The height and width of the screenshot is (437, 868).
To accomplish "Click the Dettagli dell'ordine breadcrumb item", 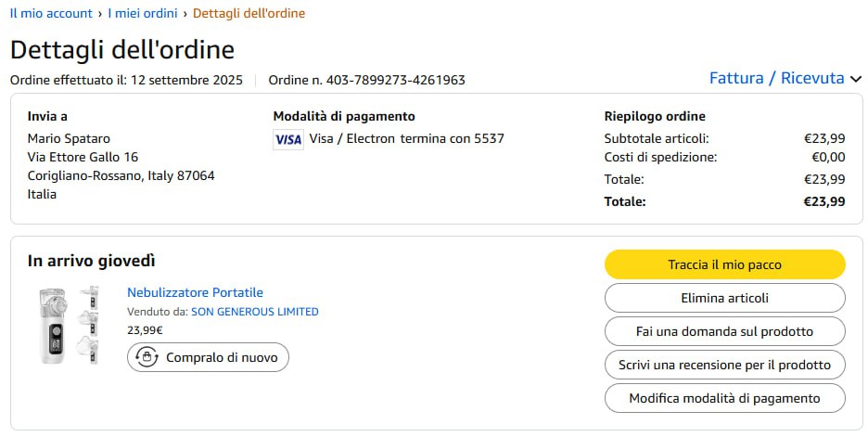I will click(x=249, y=13).
